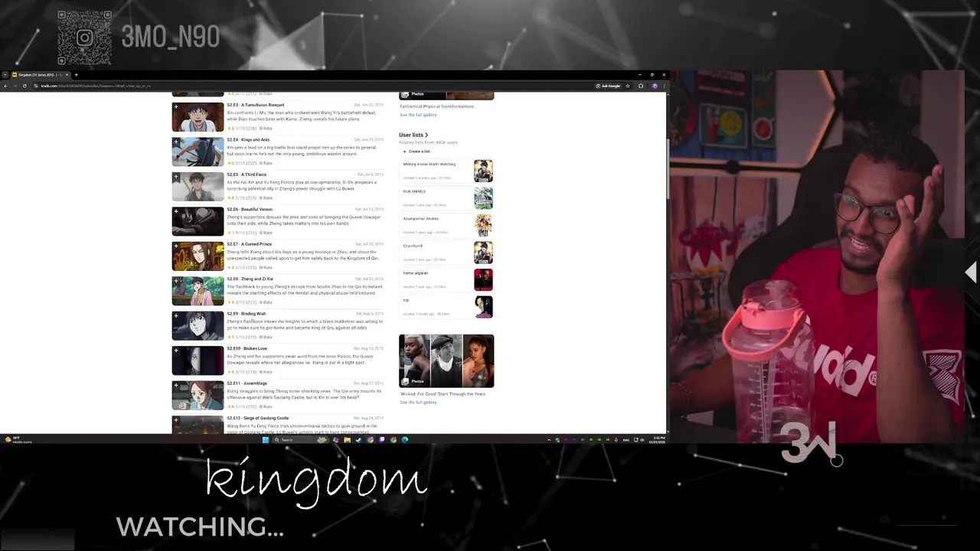
Task: Click the browser back arrow
Action: pyautogui.click(x=5, y=86)
